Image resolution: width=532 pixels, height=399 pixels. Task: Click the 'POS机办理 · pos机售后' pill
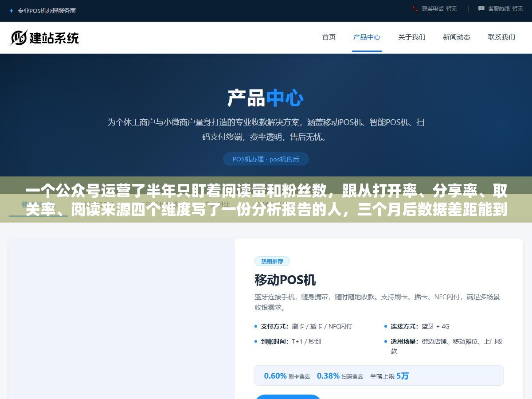click(266, 159)
